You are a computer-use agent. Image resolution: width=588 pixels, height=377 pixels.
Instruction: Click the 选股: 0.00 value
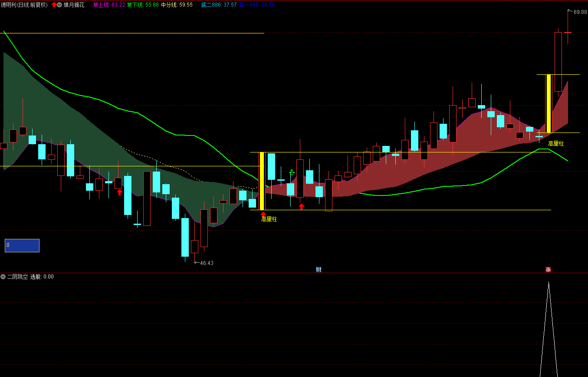click(42, 277)
